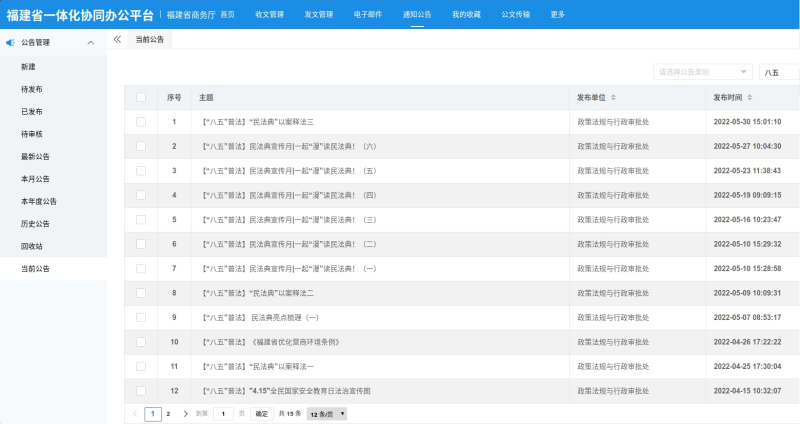Image resolution: width=800 pixels, height=424 pixels.
Task: Go to next page arrow
Action: (186, 413)
